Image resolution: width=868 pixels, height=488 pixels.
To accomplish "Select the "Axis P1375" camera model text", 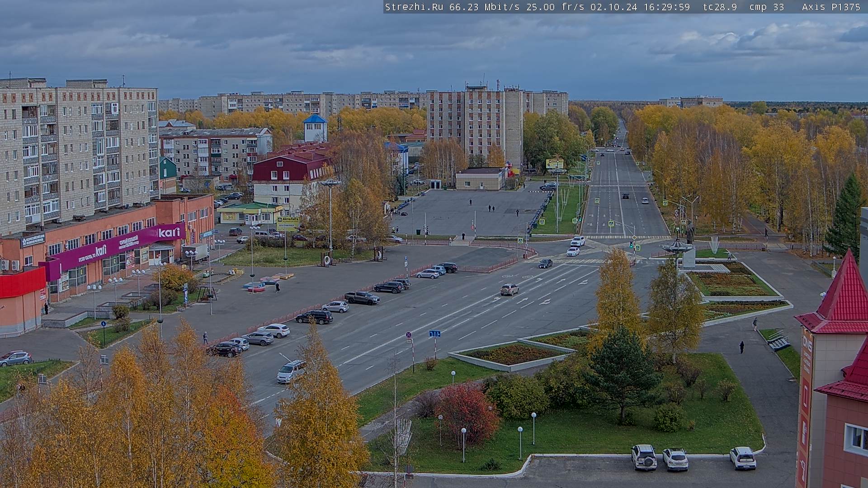I will pos(831,7).
